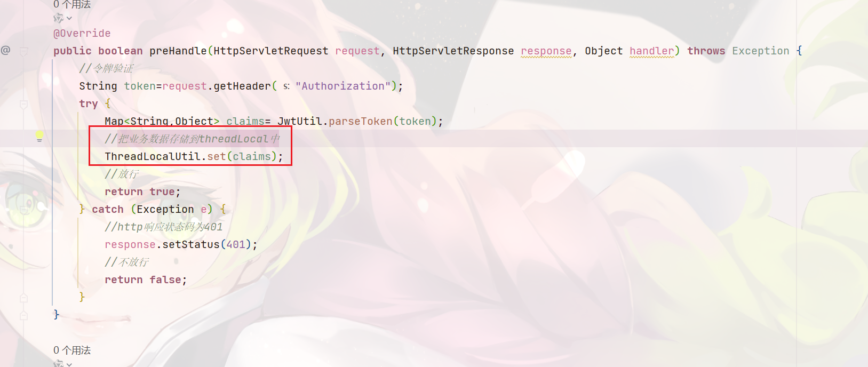Click fold end marker of catch block
The image size is (868, 367).
click(x=23, y=298)
